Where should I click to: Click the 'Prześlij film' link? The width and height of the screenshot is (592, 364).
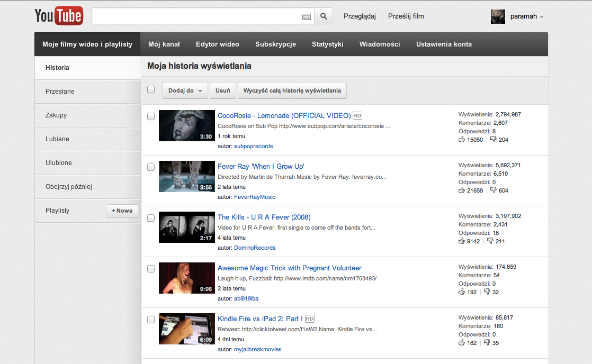point(406,16)
